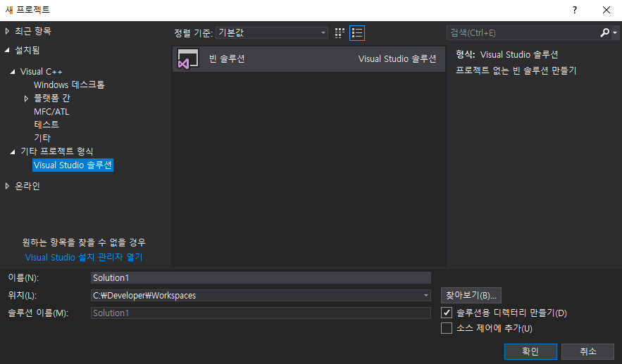
Task: Click the 위치 location input field
Action: click(x=261, y=296)
